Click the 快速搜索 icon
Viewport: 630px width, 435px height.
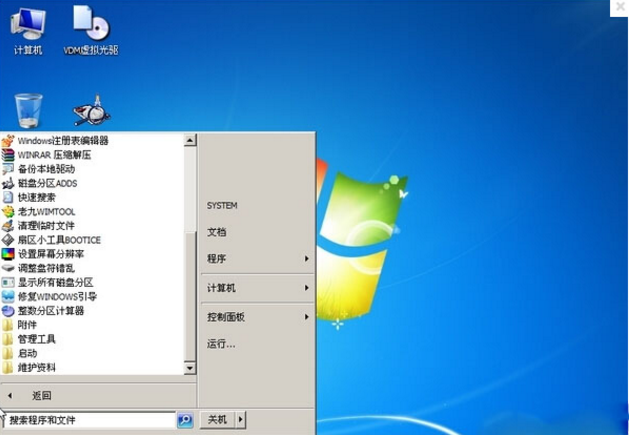(8, 197)
